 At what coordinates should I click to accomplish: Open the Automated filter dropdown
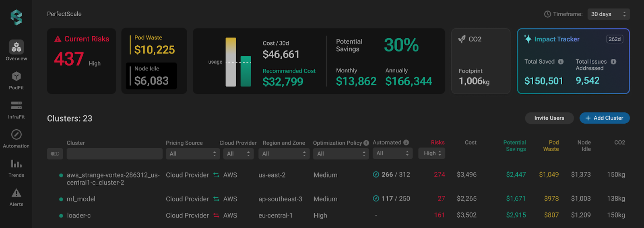coord(393,153)
